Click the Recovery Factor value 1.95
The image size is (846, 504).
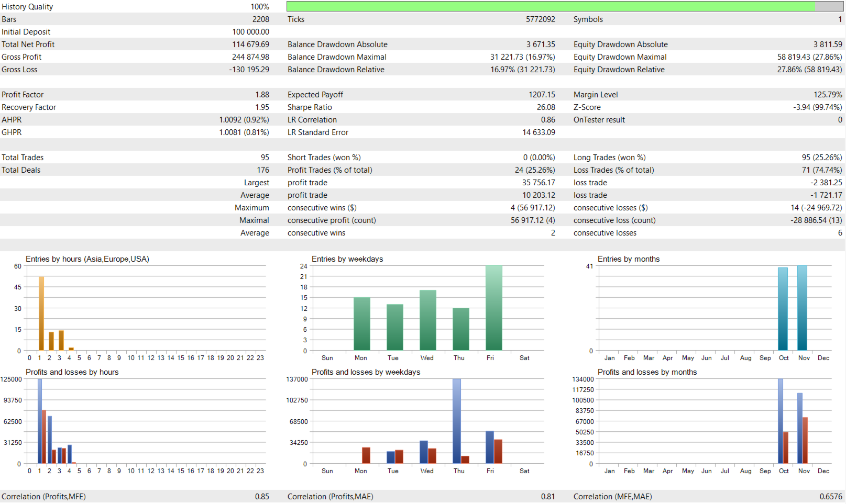(x=262, y=107)
